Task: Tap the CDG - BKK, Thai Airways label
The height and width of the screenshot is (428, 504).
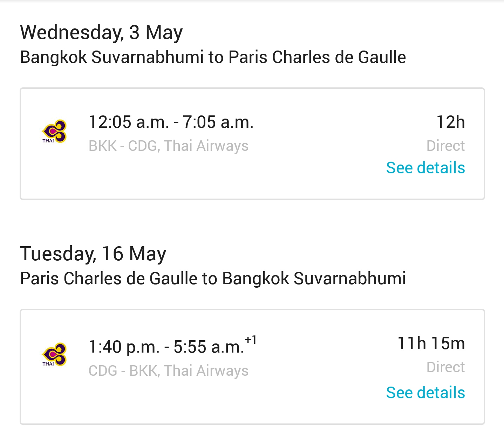Action: [x=169, y=371]
